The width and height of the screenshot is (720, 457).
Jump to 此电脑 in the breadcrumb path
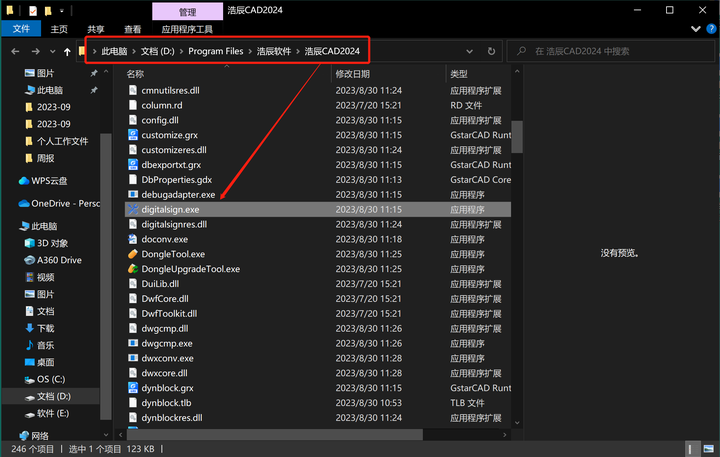click(114, 51)
